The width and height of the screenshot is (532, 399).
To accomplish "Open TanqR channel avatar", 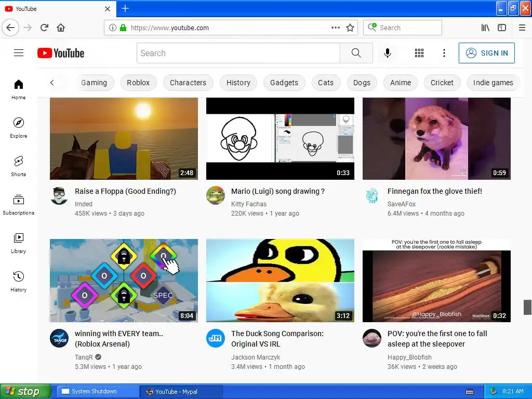I will (x=59, y=338).
